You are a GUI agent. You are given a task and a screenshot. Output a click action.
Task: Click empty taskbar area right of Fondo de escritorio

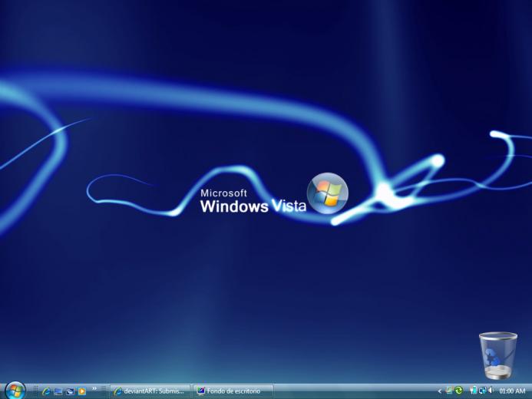pyautogui.click(x=355, y=391)
